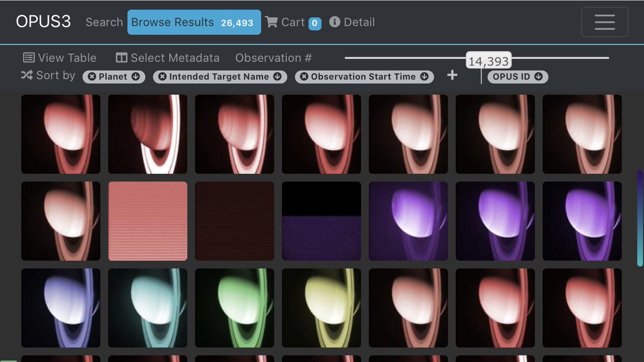Remove Observation Start Time sort x icon

[304, 77]
